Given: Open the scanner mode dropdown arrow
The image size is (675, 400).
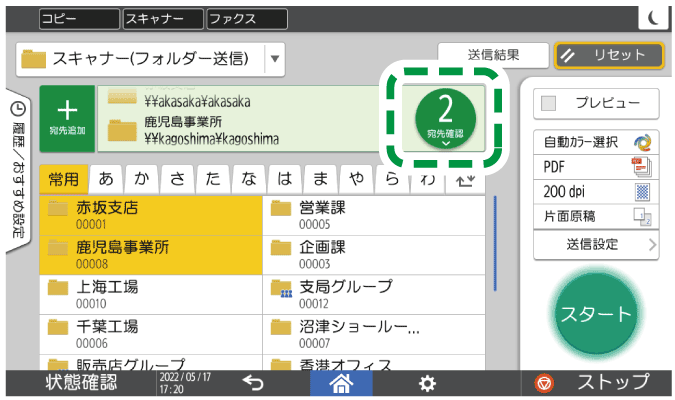Looking at the screenshot, I should 275,59.
